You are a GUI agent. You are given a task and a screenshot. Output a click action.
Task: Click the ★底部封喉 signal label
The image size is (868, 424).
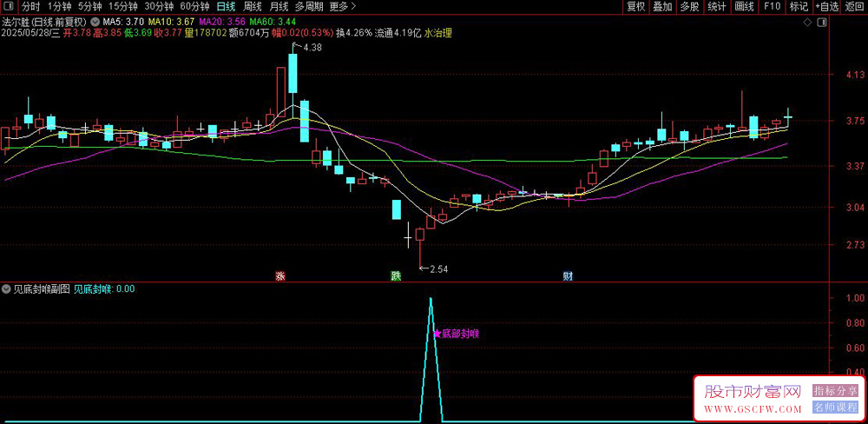[x=457, y=334]
